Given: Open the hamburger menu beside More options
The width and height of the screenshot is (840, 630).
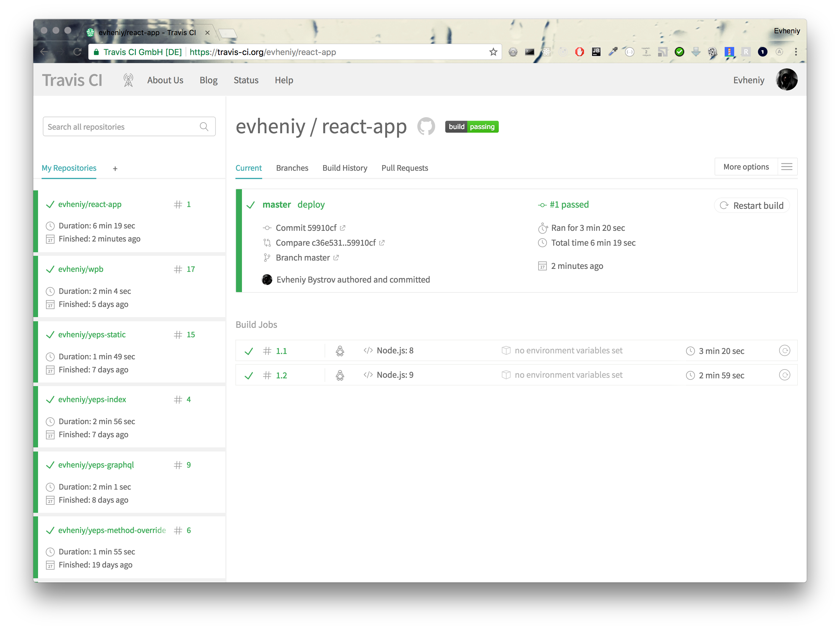Looking at the screenshot, I should [x=787, y=167].
